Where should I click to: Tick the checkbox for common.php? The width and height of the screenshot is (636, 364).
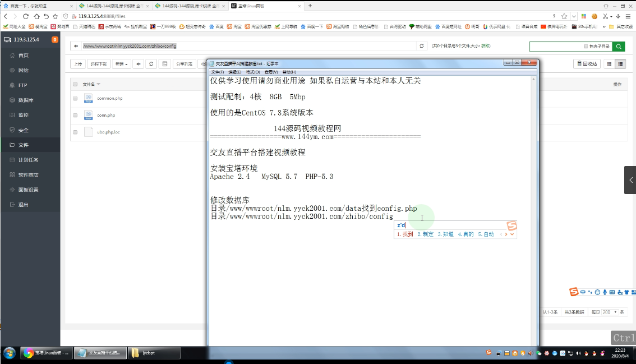(75, 99)
